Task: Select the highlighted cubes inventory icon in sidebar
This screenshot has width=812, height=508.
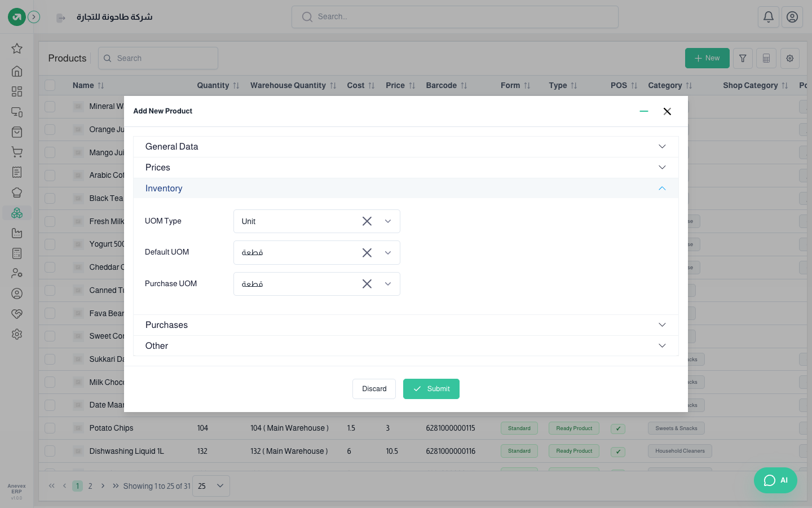Action: 17,213
